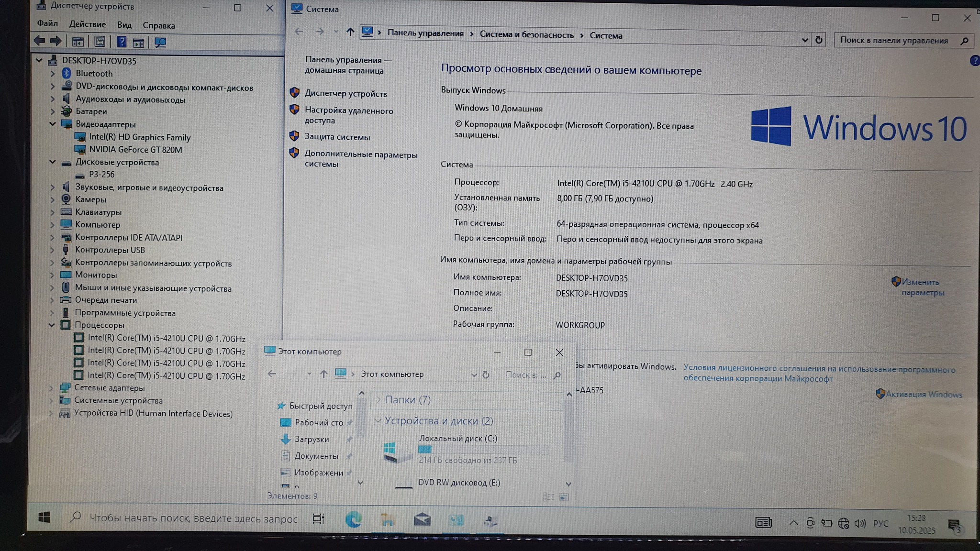Open Microsoft Edge from the taskbar
980x551 pixels.
[354, 519]
